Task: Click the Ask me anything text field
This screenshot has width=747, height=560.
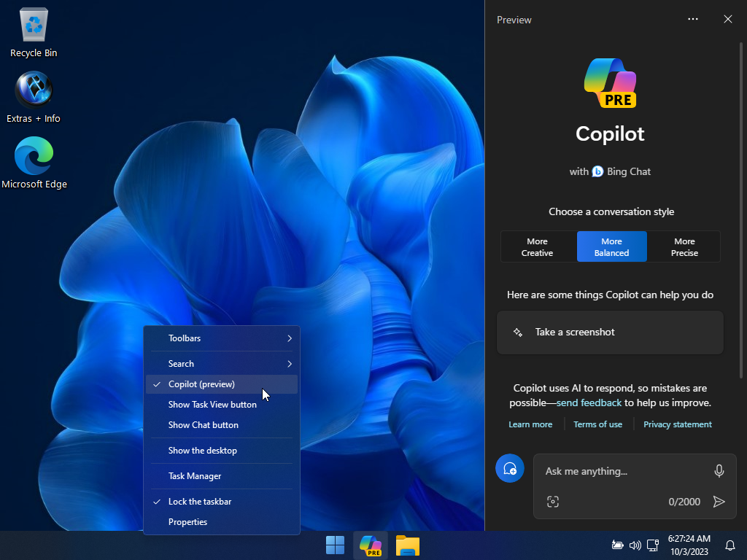Action: point(624,471)
